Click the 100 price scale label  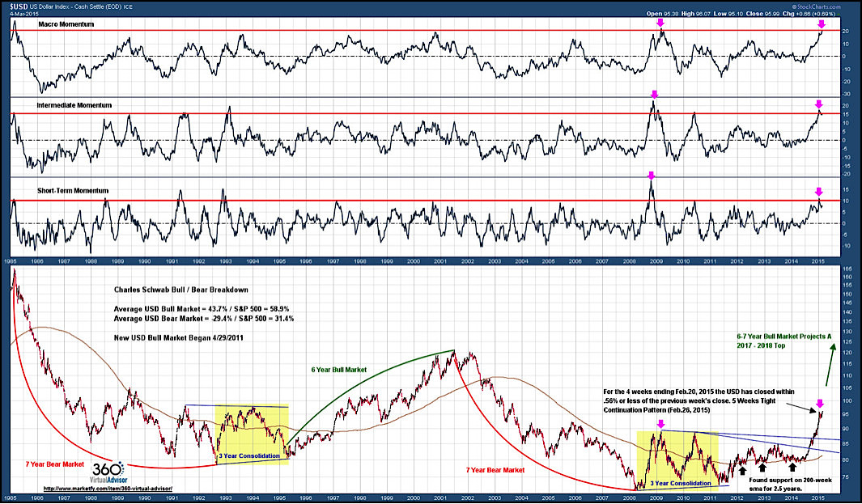(846, 400)
